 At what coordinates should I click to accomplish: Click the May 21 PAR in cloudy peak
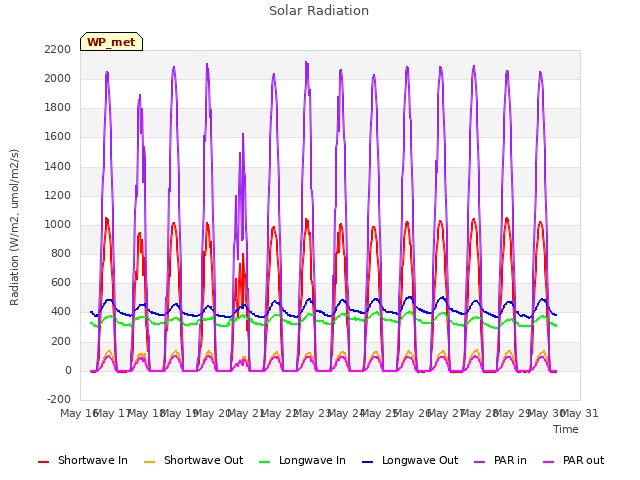[243, 134]
